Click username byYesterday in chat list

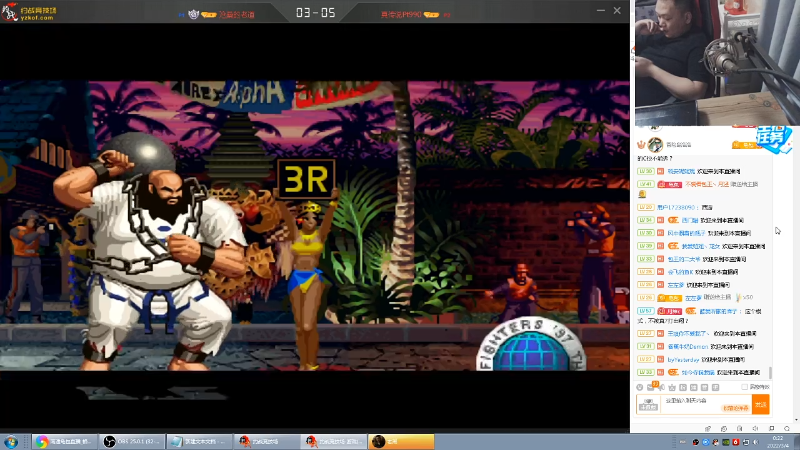[683, 360]
